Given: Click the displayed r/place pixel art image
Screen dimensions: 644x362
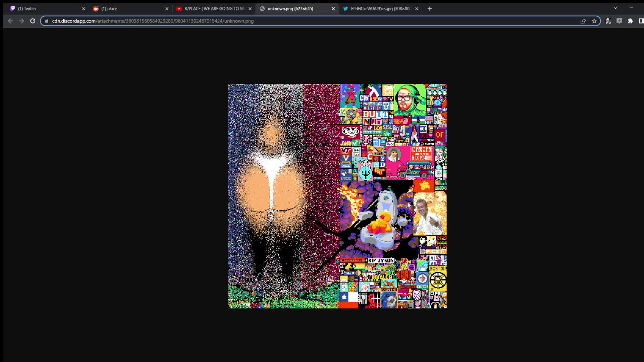Looking at the screenshot, I should coord(337,196).
